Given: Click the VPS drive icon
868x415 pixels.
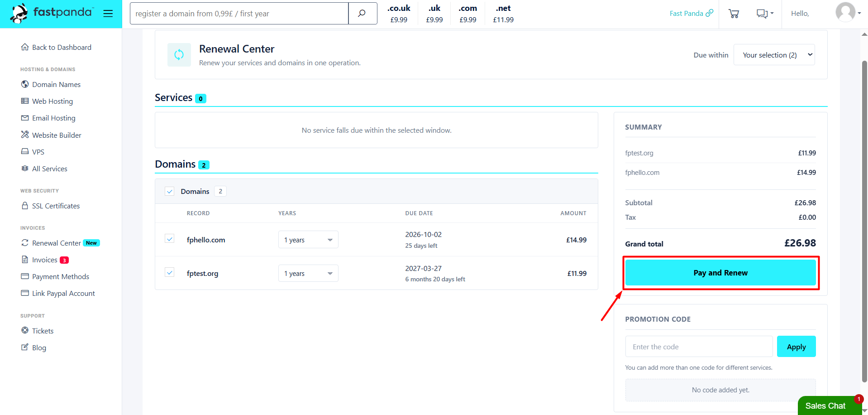Looking at the screenshot, I should 25,151.
